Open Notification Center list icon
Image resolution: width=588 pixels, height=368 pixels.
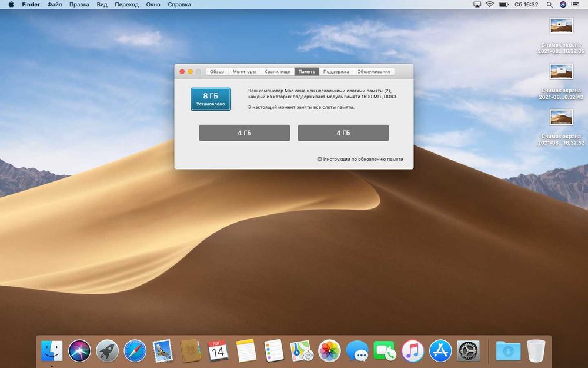click(575, 5)
